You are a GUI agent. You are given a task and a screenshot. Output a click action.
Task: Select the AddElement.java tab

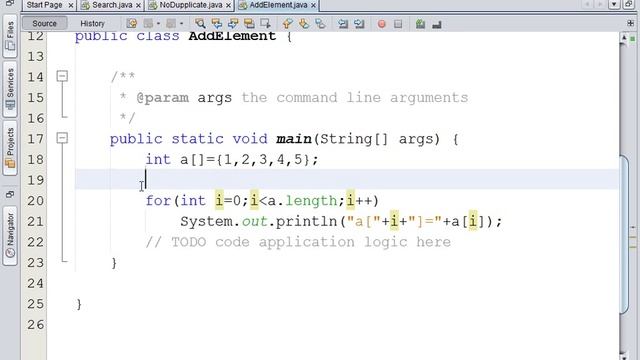pyautogui.click(x=278, y=5)
